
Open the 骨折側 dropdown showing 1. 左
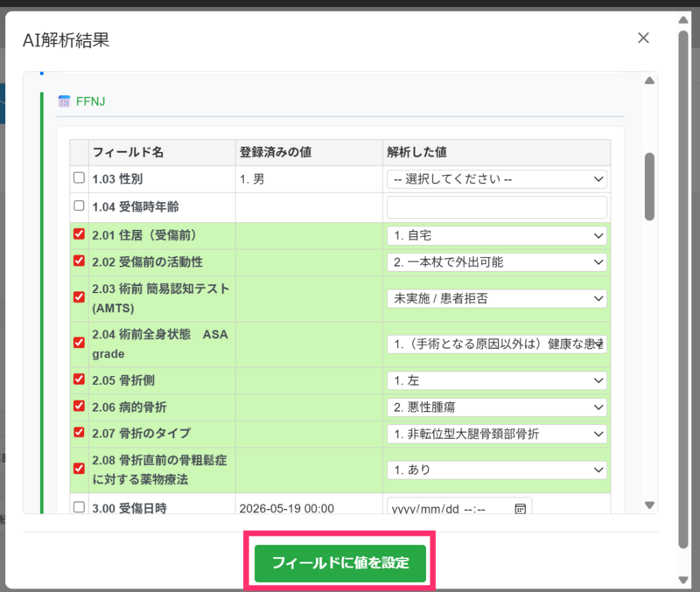click(496, 380)
